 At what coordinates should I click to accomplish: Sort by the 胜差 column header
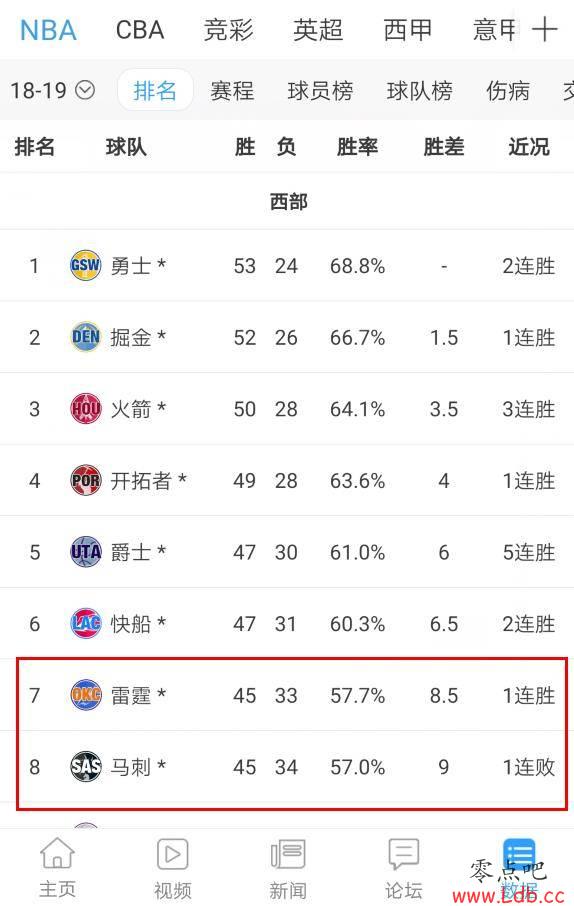443,147
